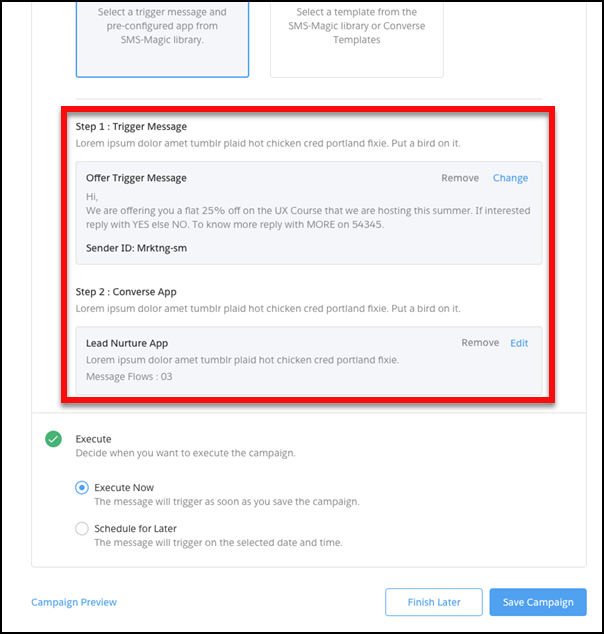Remove the Offer Trigger Message
This screenshot has height=634, width=604.
460,178
